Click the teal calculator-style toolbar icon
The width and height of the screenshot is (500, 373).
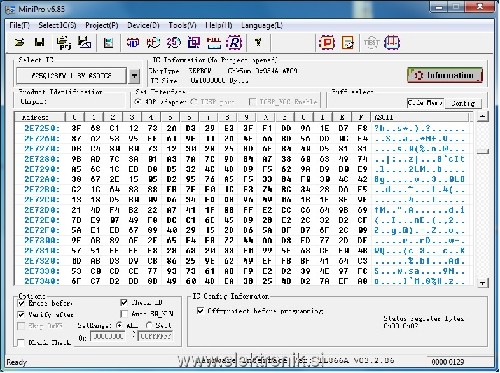[108, 43]
